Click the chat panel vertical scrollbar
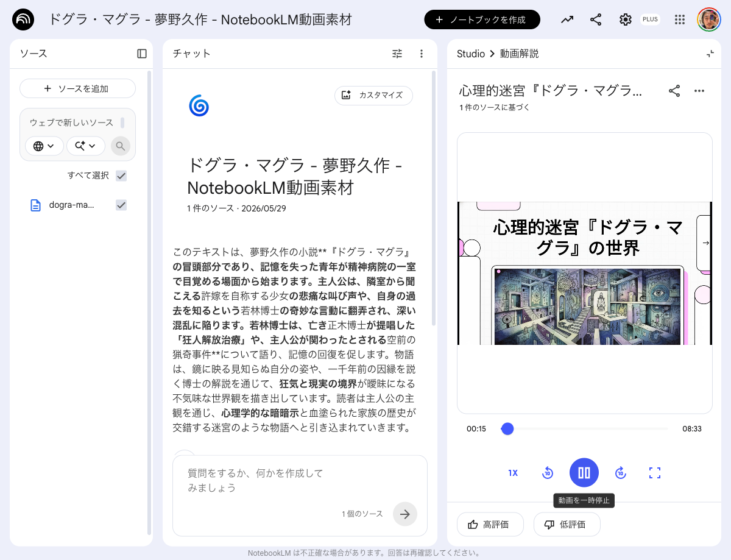This screenshot has height=560, width=731. [x=434, y=198]
